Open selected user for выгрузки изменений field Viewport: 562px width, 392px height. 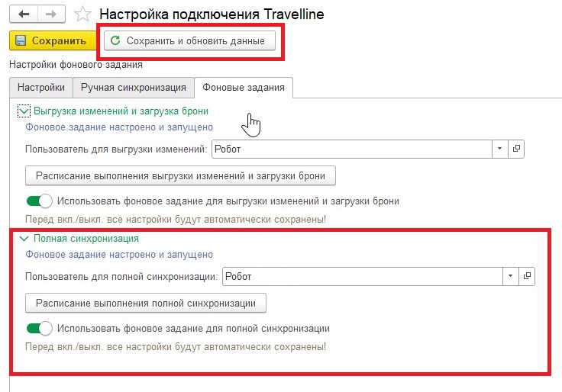(516, 149)
